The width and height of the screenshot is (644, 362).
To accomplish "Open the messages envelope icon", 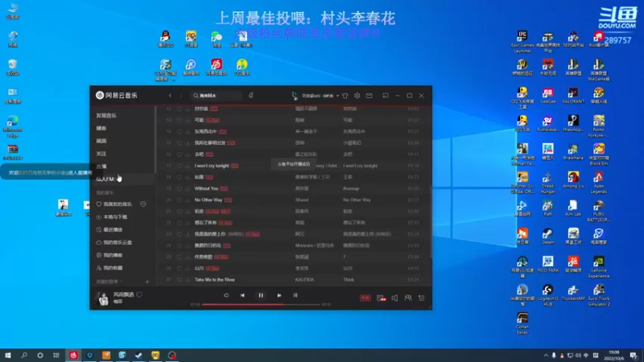I will click(369, 96).
